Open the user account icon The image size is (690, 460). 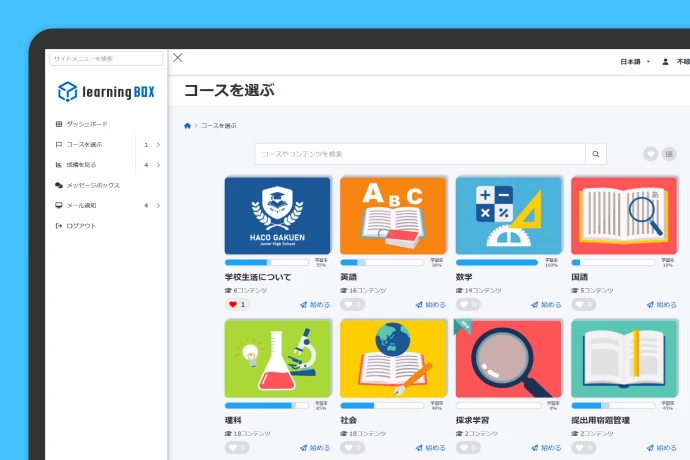coord(665,62)
